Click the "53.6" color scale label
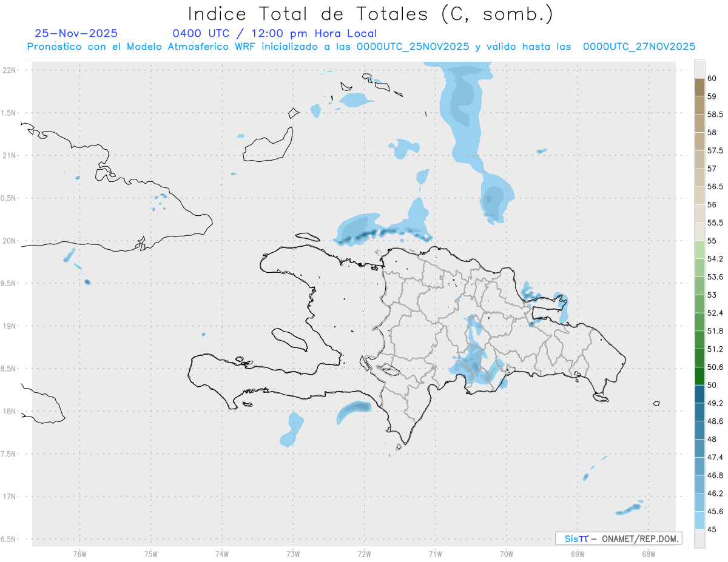This screenshot has height=562, width=728. (715, 276)
